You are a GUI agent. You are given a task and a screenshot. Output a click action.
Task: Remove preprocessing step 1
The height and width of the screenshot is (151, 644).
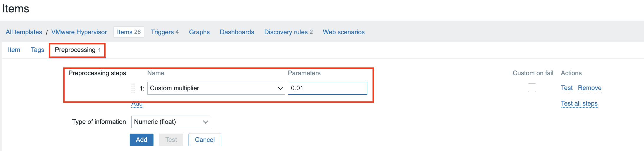tap(589, 88)
